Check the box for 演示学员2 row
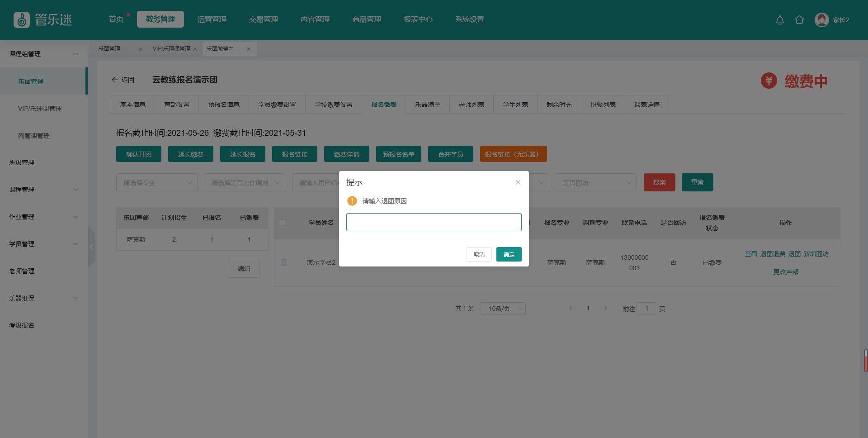This screenshot has height=438, width=868. point(284,262)
